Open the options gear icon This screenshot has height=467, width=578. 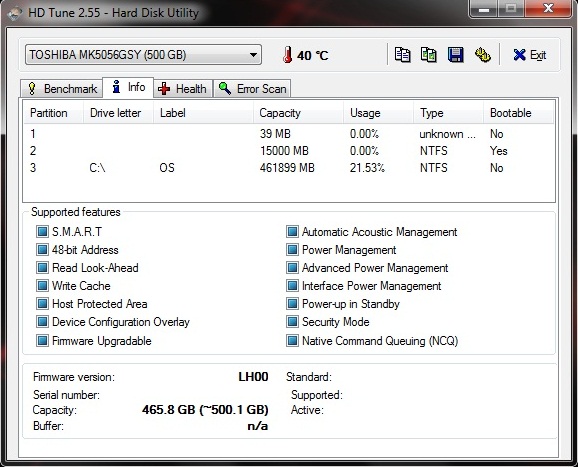tap(483, 55)
